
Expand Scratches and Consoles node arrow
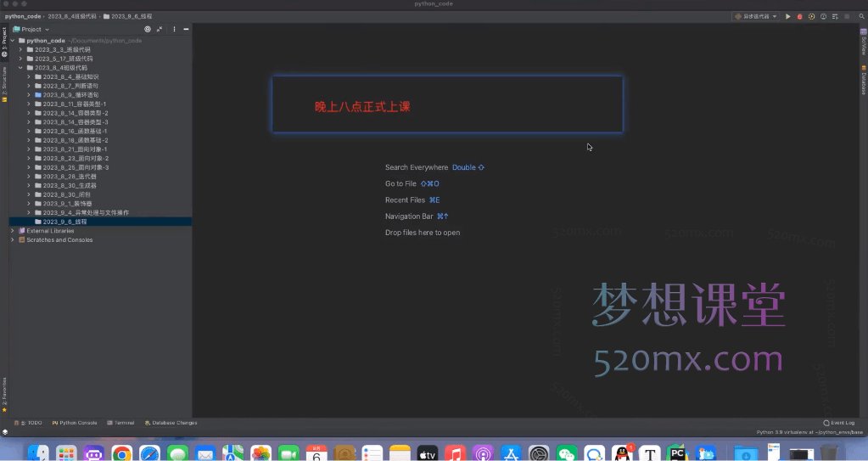pyautogui.click(x=13, y=240)
